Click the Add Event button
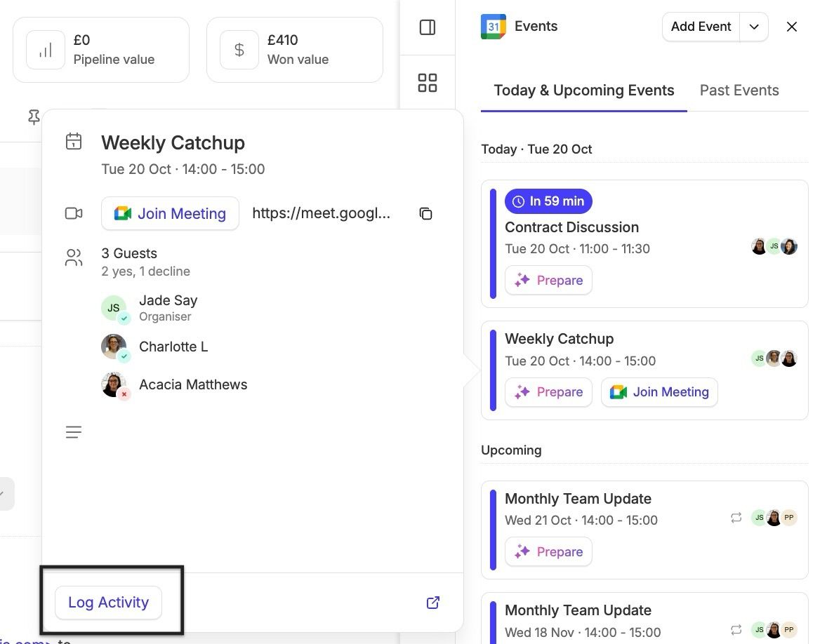This screenshot has height=644, width=827. [701, 27]
